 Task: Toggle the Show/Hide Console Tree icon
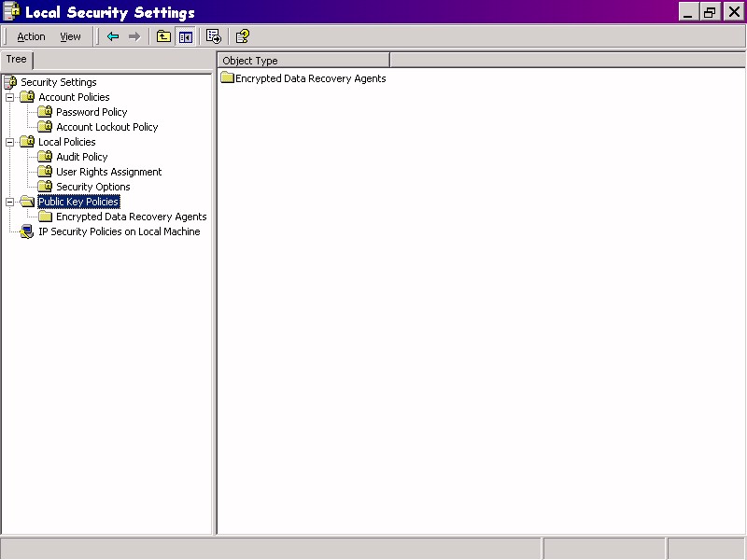[x=185, y=36]
